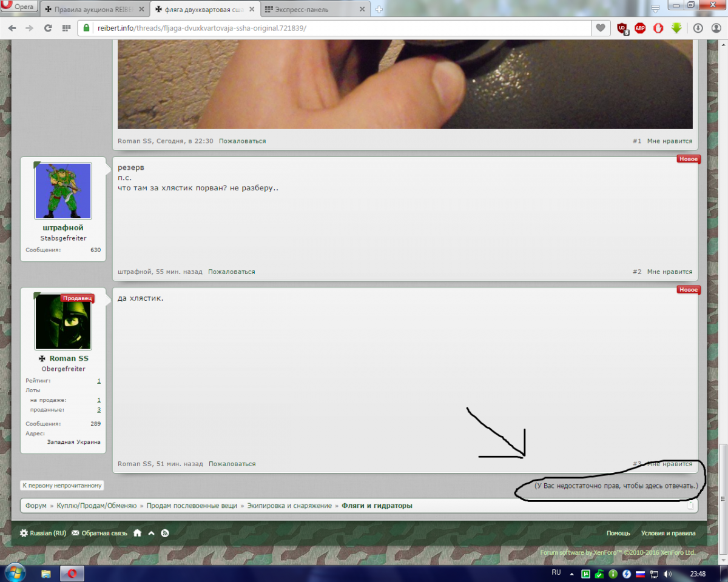This screenshot has height=582, width=728.
Task: Click the Opera taskbar button
Action: point(72,573)
